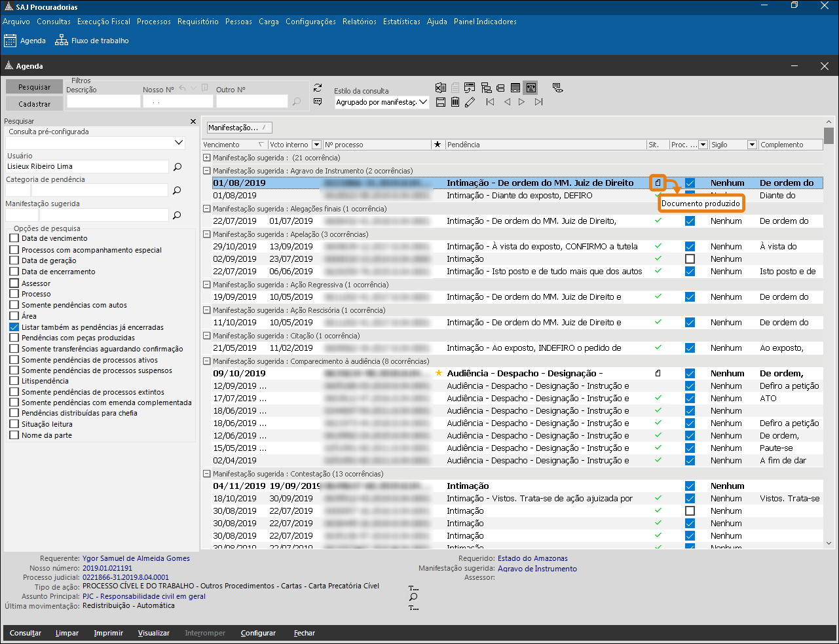
Task: Check the Litispendência option
Action: [x=14, y=381]
